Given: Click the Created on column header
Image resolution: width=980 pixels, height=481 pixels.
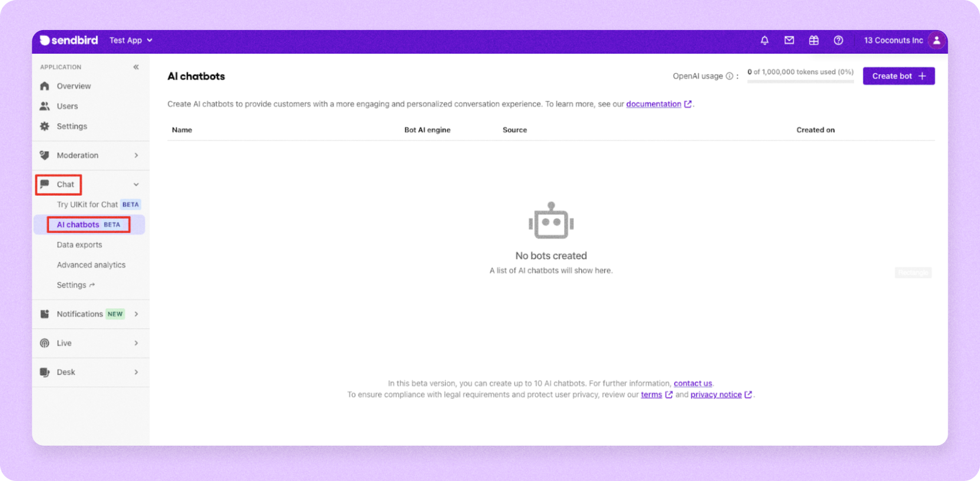Looking at the screenshot, I should tap(815, 130).
